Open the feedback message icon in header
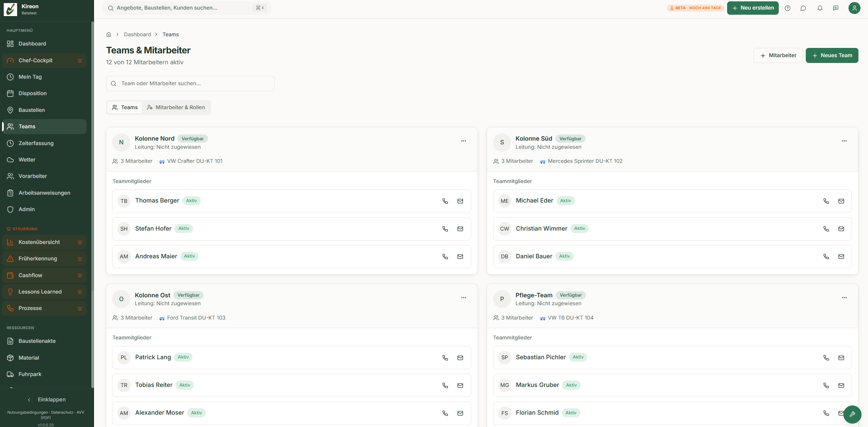The image size is (868, 427). tap(836, 8)
